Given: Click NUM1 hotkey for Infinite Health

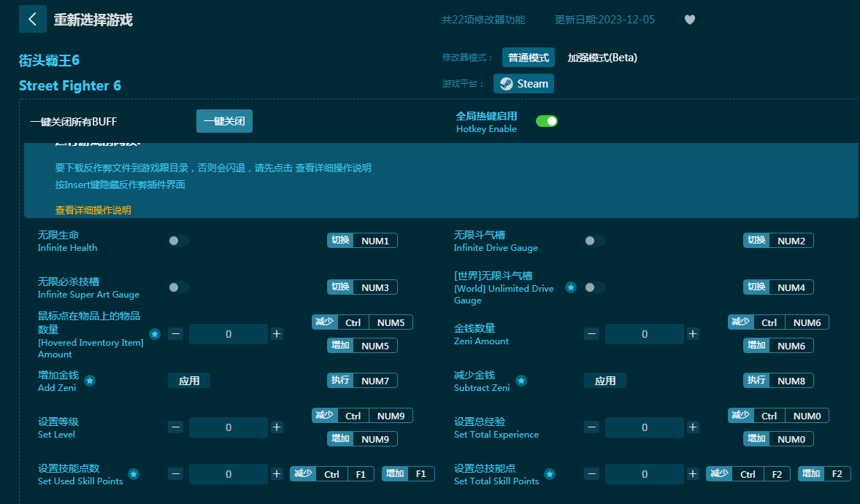Looking at the screenshot, I should [363, 241].
